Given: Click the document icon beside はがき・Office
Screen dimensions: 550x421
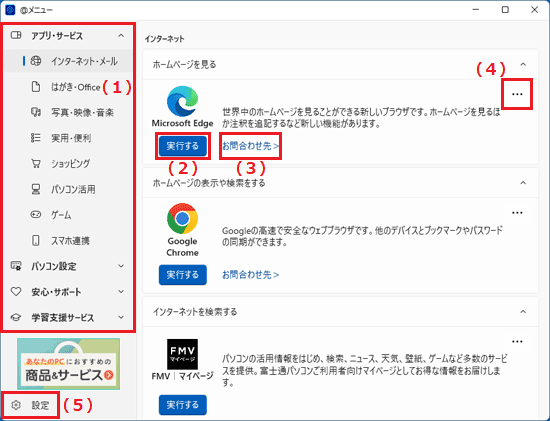Looking at the screenshot, I should (x=36, y=87).
